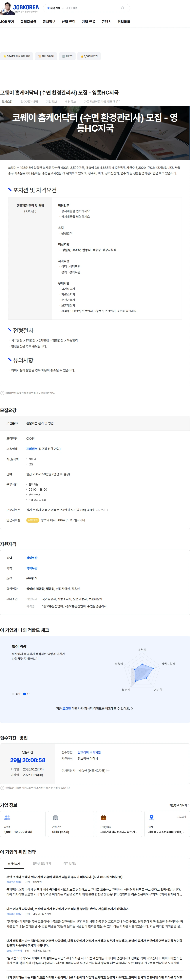Switch to the 추천공고 tab

pyautogui.click(x=70, y=102)
